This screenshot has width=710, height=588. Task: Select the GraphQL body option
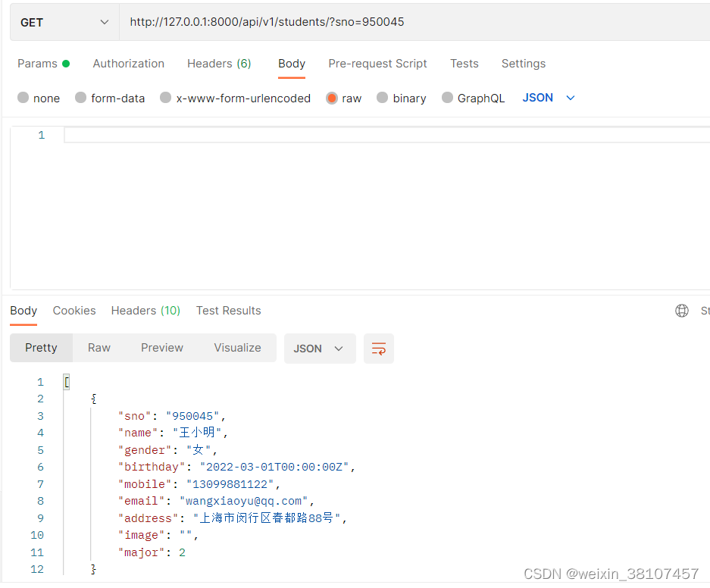(474, 98)
